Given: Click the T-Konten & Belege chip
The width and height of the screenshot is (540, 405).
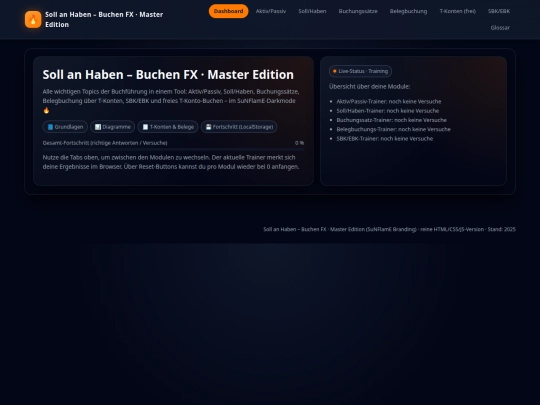Looking at the screenshot, I should point(168,127).
